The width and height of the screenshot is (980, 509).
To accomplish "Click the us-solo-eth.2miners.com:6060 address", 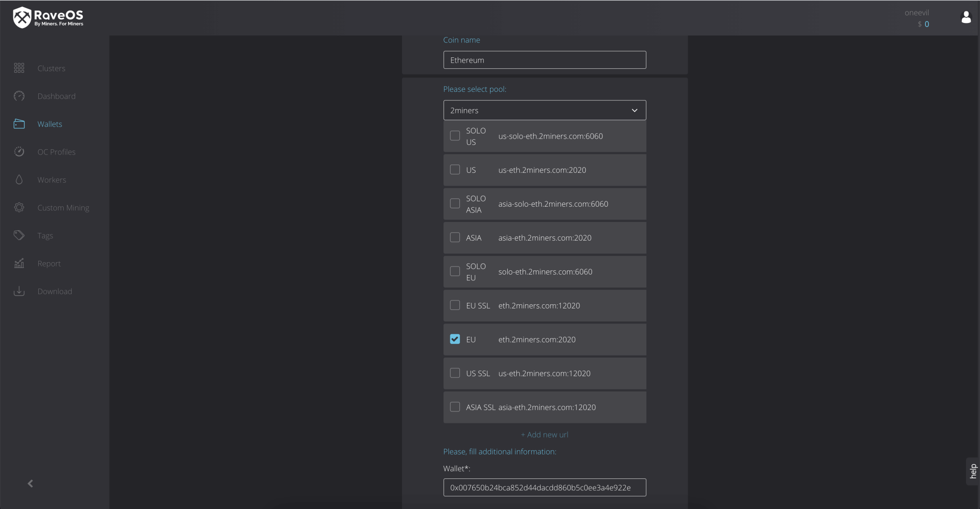I will [x=550, y=136].
